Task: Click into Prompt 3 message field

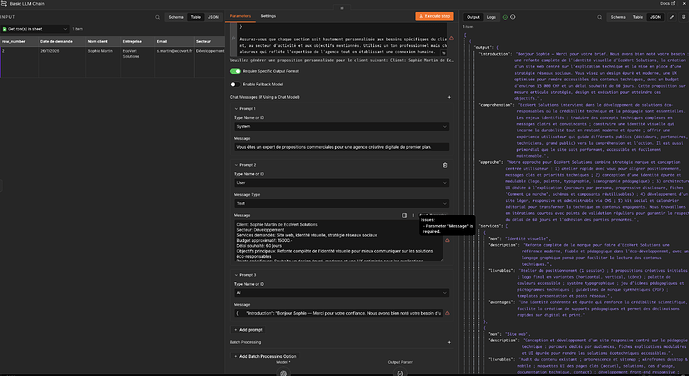Action: 338,313
